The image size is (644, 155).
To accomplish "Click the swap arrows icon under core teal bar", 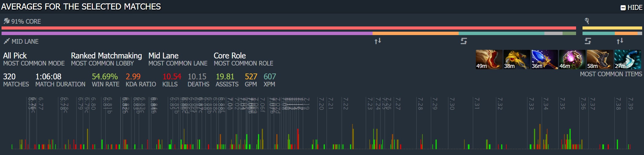I will pos(464,41).
